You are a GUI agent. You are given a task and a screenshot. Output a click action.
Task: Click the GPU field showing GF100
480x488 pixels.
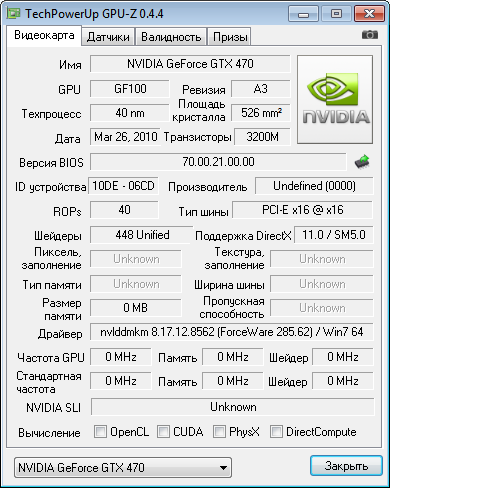click(130, 89)
